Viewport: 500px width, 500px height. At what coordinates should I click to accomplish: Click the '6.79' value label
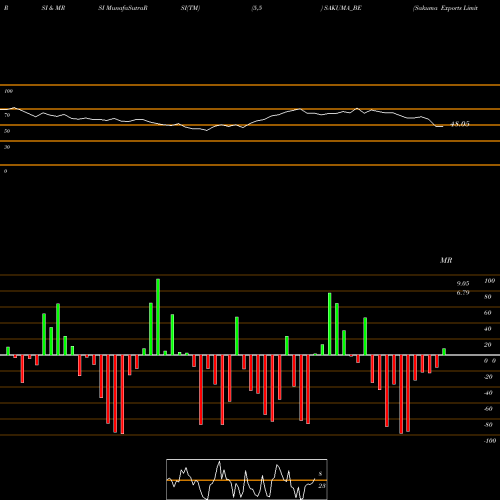463,293
